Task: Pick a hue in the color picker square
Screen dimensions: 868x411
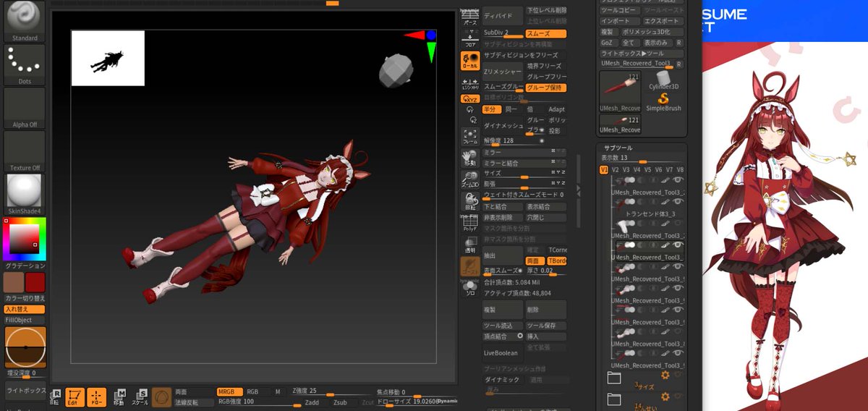Action: click(25, 239)
